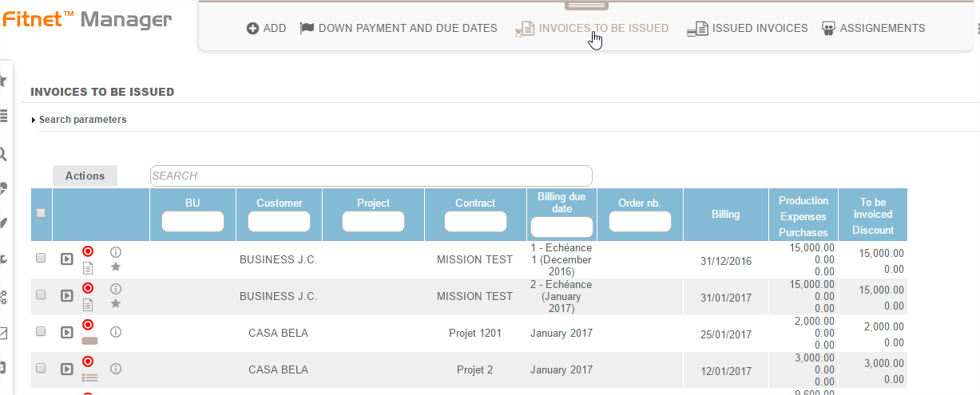
Task: Click the Invoices To Be Issued link
Action: tap(603, 28)
